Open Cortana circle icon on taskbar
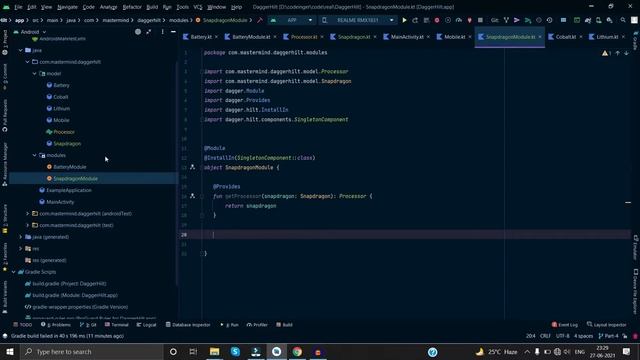Screen dimensions: 640x360 pos(173,351)
